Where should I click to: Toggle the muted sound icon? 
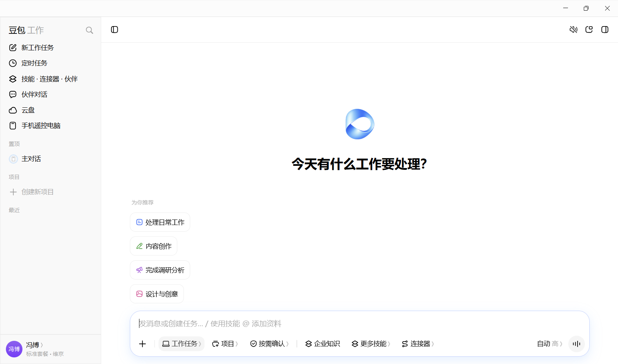(573, 29)
